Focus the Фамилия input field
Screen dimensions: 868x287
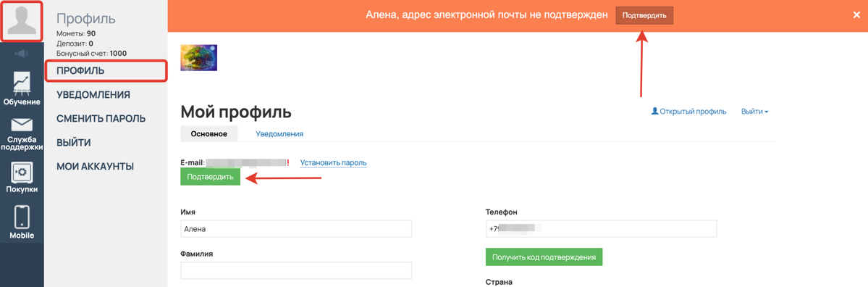[x=296, y=270]
